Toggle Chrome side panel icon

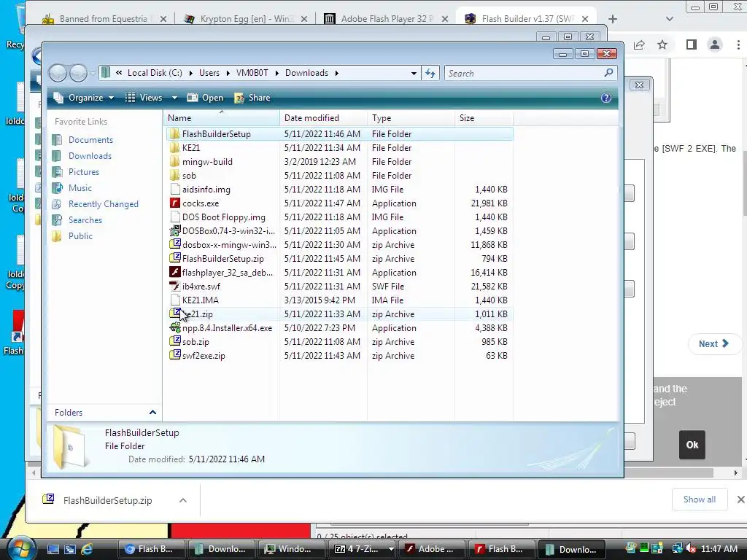click(x=692, y=44)
